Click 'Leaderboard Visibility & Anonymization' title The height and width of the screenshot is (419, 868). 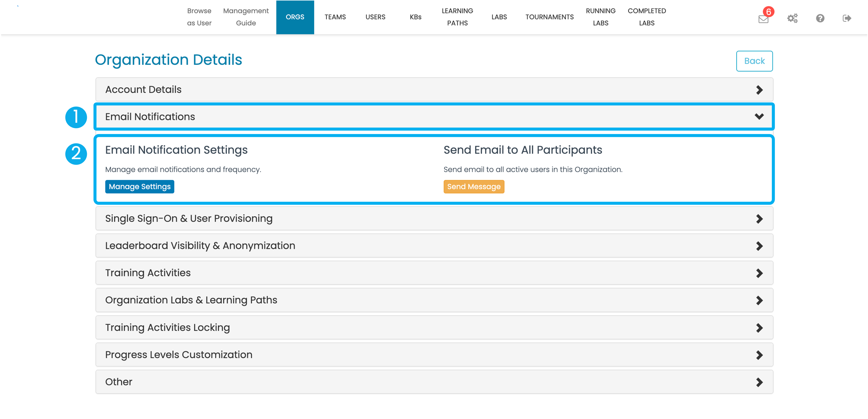pos(200,246)
